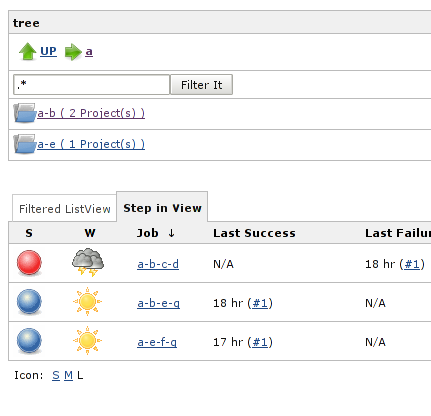431x416 pixels.
Task: Open the a-b ( 2 Project(s) ) folder
Action: point(91,113)
